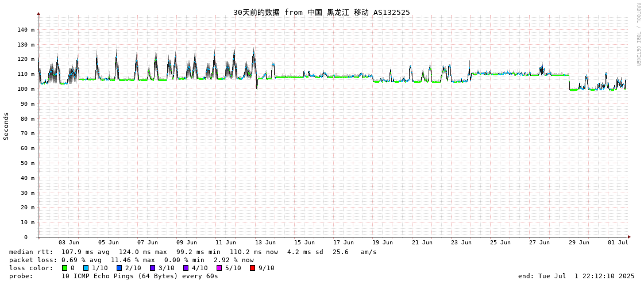Click the 'packet loss:' row label

click(33, 260)
